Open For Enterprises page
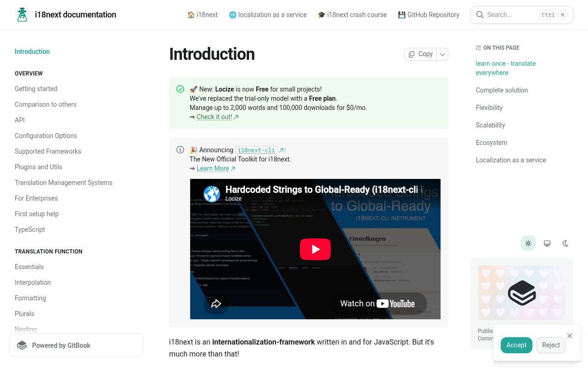Screen dimensions: 588x368 pos(36,198)
